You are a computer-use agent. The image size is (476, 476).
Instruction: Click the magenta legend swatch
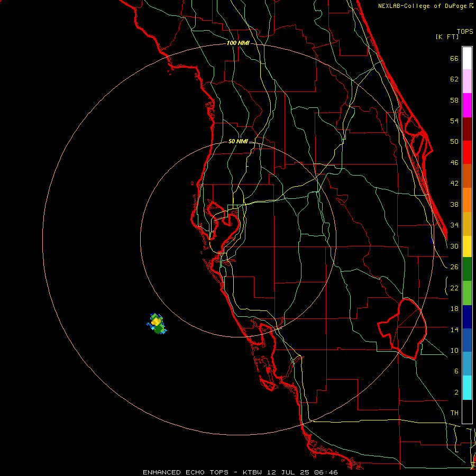pos(467,105)
